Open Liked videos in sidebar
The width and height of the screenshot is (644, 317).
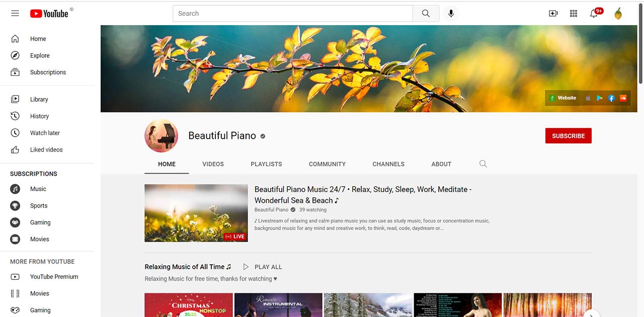47,150
